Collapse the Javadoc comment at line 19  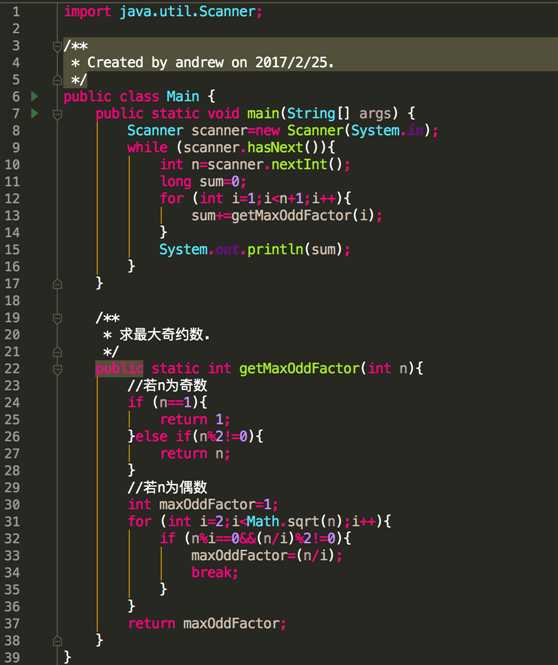click(x=57, y=318)
